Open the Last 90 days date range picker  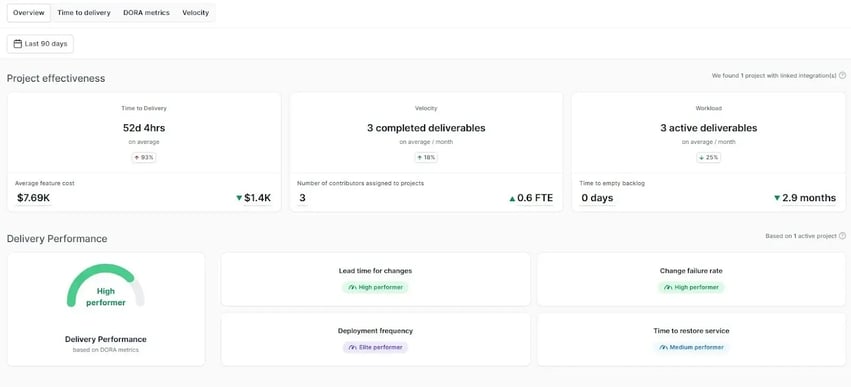40,44
